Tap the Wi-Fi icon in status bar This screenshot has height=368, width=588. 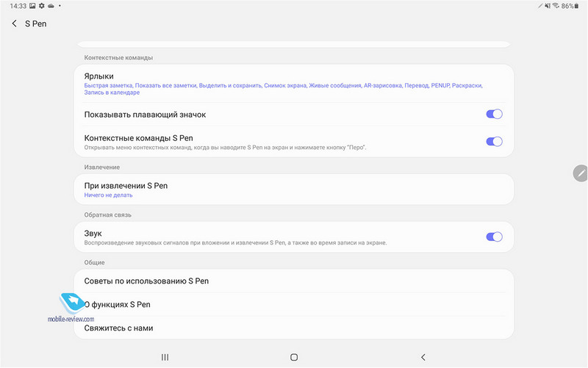point(557,6)
